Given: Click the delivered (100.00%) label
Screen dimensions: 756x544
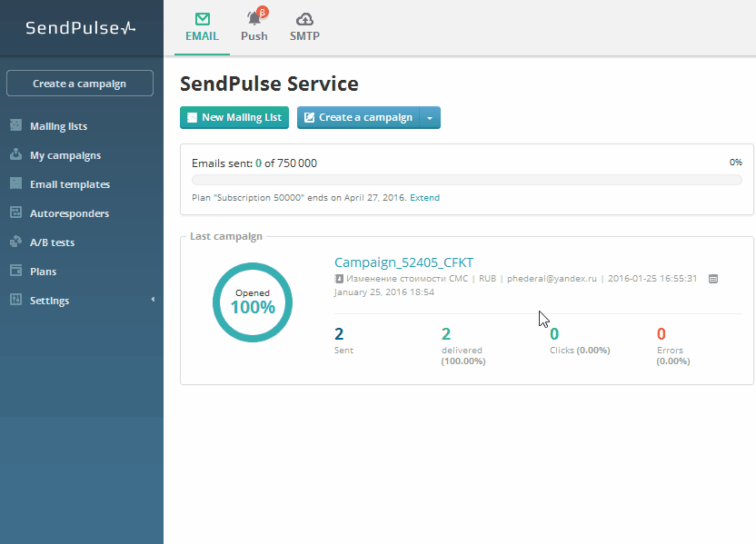Looking at the screenshot, I should point(463,356).
